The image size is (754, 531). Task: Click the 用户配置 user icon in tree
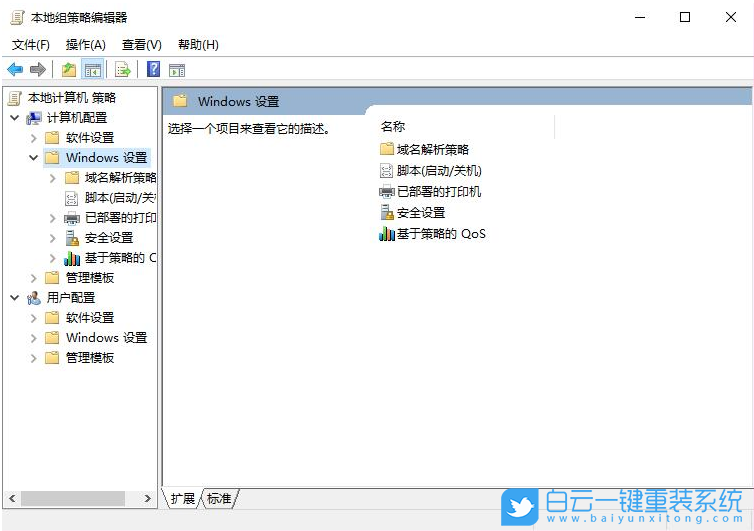(34, 298)
